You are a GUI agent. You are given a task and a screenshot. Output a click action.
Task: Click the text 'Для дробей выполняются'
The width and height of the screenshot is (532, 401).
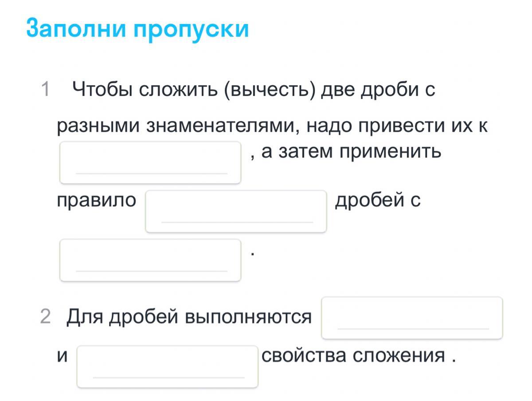coord(189,318)
